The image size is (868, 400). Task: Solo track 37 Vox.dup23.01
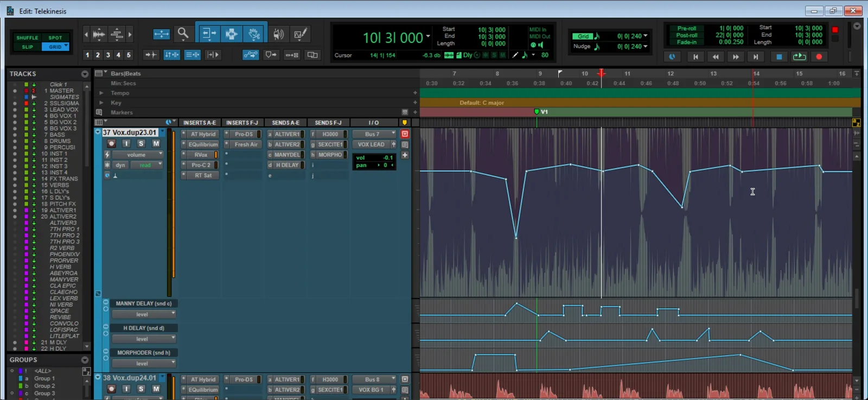tap(141, 144)
